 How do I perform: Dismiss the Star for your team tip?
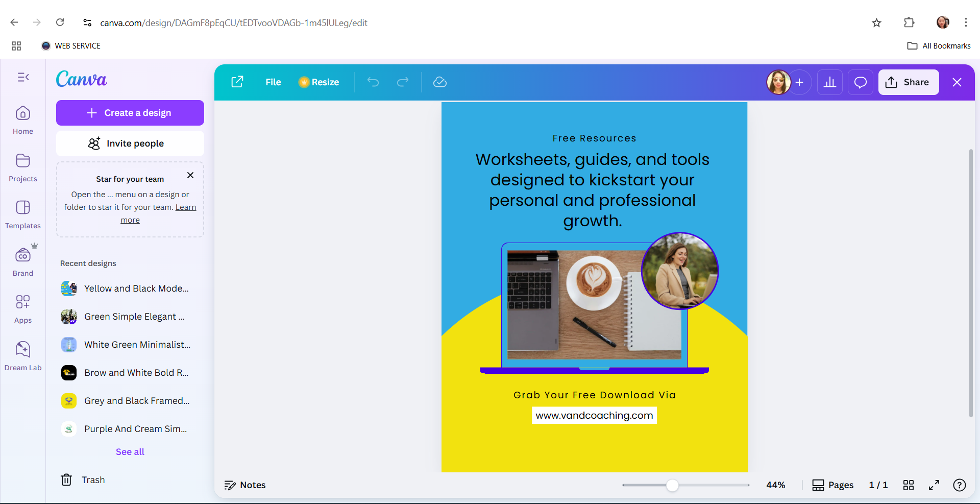[190, 175]
